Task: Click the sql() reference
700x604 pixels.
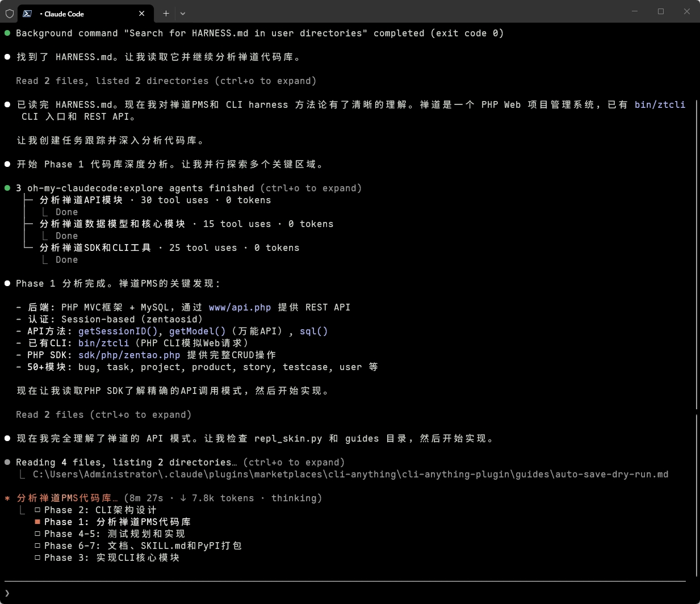Action: [314, 331]
